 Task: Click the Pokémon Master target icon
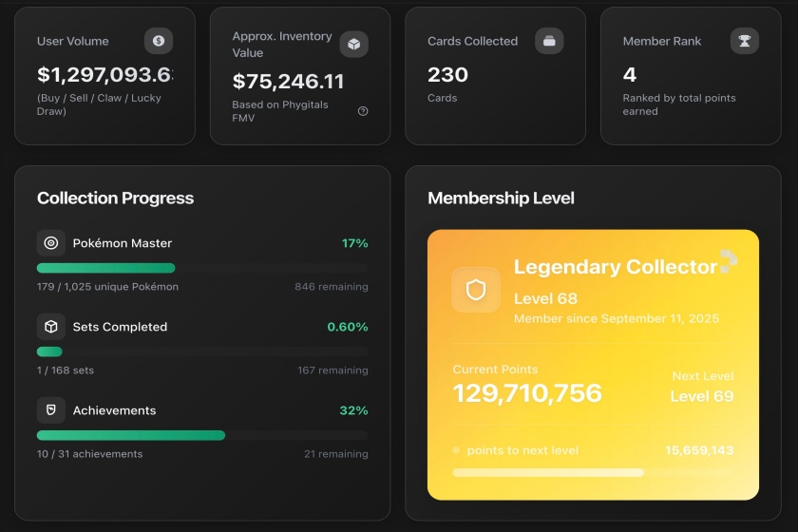pyautogui.click(x=51, y=243)
